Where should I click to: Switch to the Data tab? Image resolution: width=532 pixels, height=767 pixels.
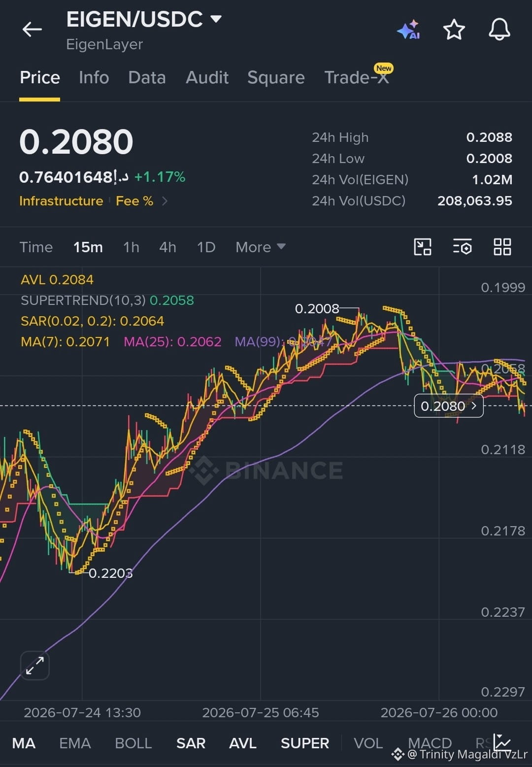[147, 78]
